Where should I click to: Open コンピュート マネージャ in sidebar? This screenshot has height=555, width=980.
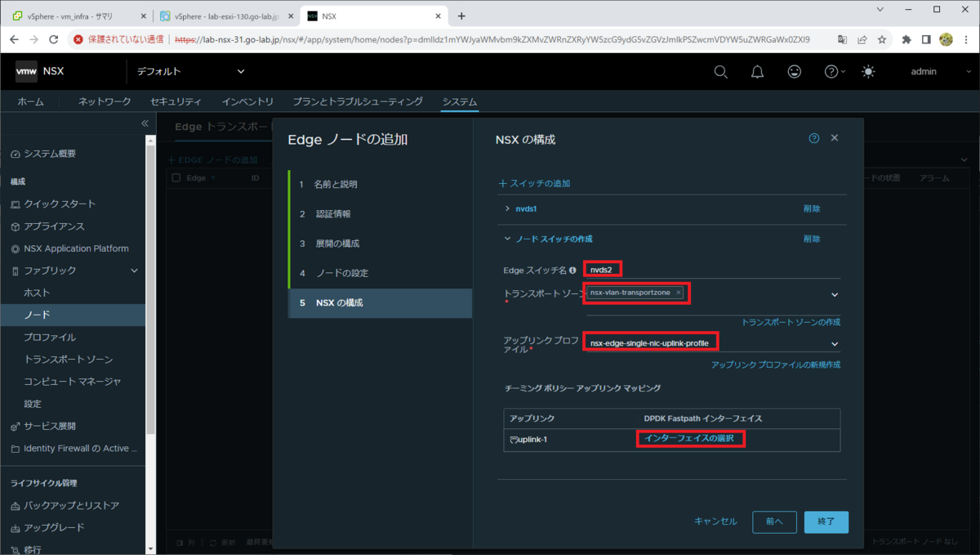point(73,382)
